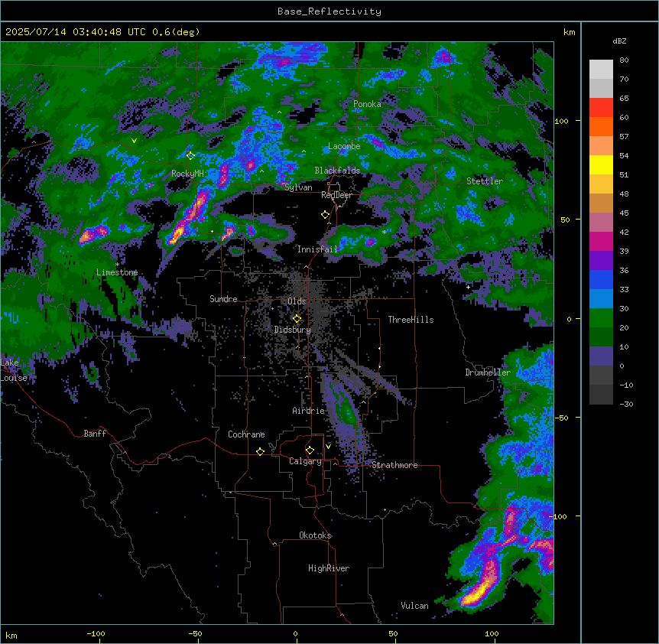Click the Lacombe map label
The width and height of the screenshot is (659, 644).
pyautogui.click(x=344, y=146)
